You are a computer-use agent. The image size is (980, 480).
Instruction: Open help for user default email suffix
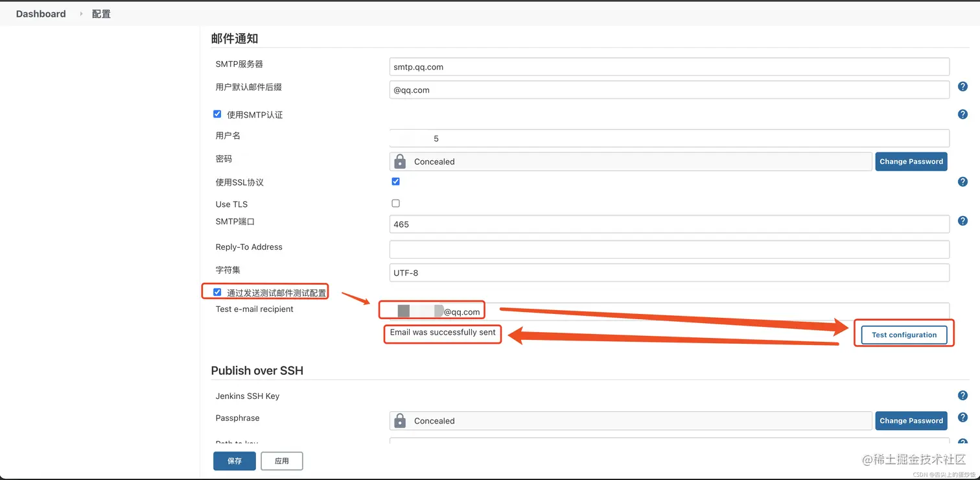coord(962,86)
